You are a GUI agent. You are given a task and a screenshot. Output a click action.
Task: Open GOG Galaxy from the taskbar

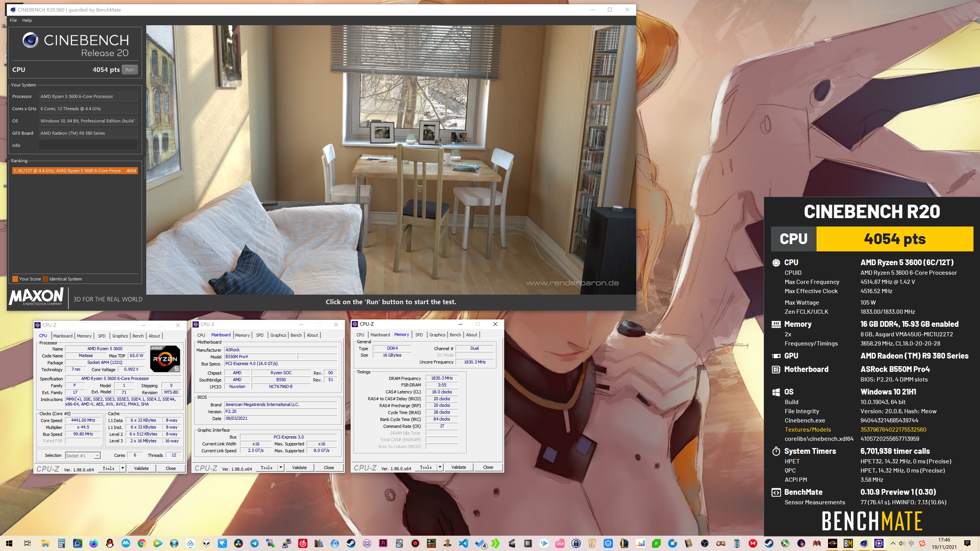tap(367, 543)
